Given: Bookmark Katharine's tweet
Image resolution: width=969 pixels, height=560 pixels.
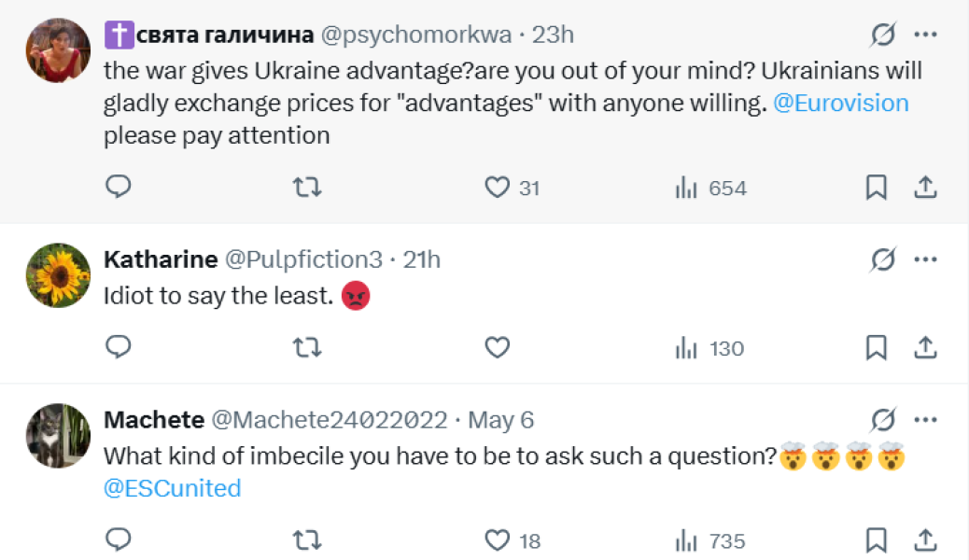Looking at the screenshot, I should pos(876,348).
